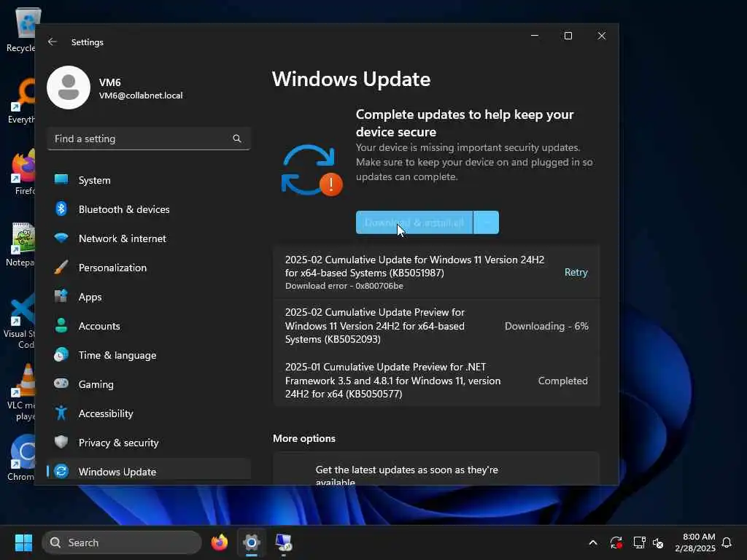Click the VM6 user avatar picture
The width and height of the screenshot is (747, 560).
coord(69,87)
